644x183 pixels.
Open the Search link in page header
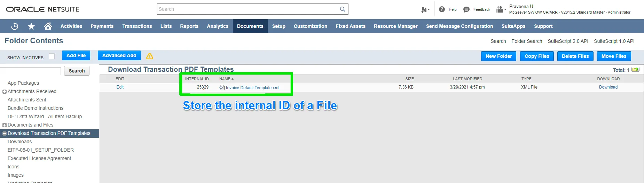click(x=498, y=41)
